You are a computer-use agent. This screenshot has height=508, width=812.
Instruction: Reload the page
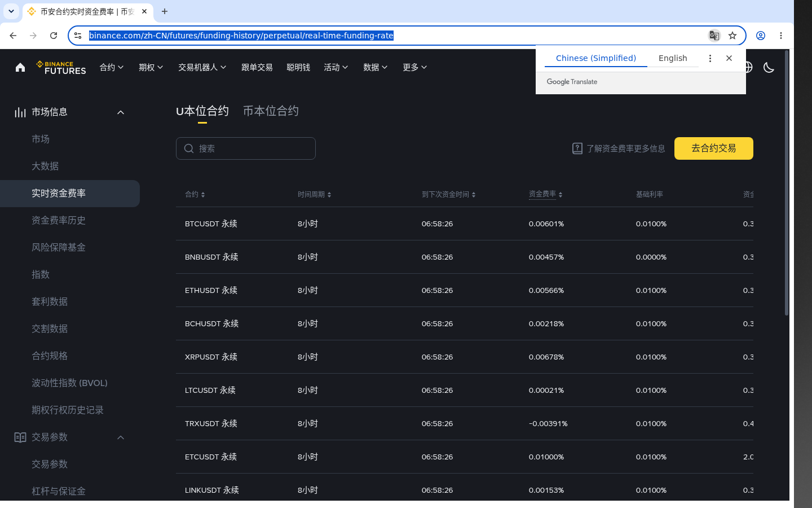pos(54,36)
